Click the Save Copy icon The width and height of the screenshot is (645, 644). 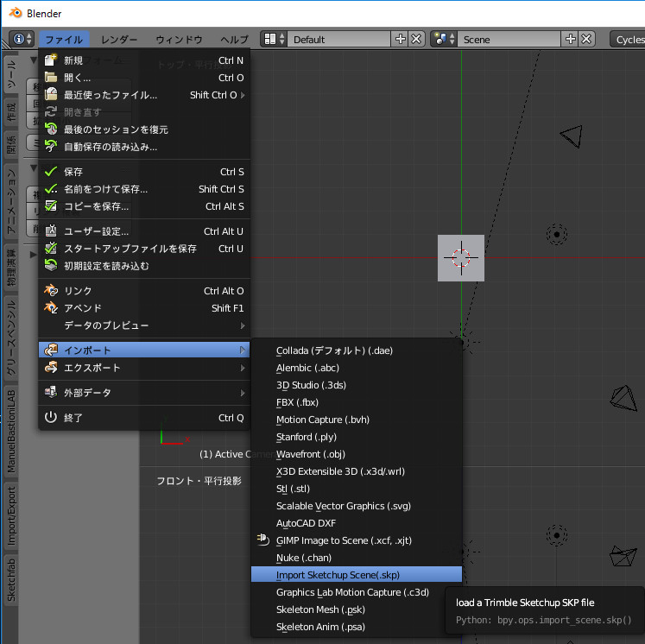click(x=51, y=206)
